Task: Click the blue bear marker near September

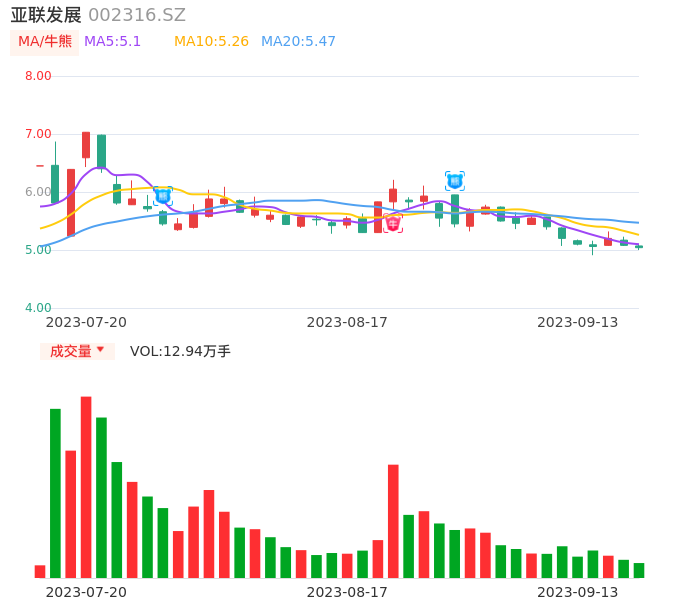Action: pos(455,181)
